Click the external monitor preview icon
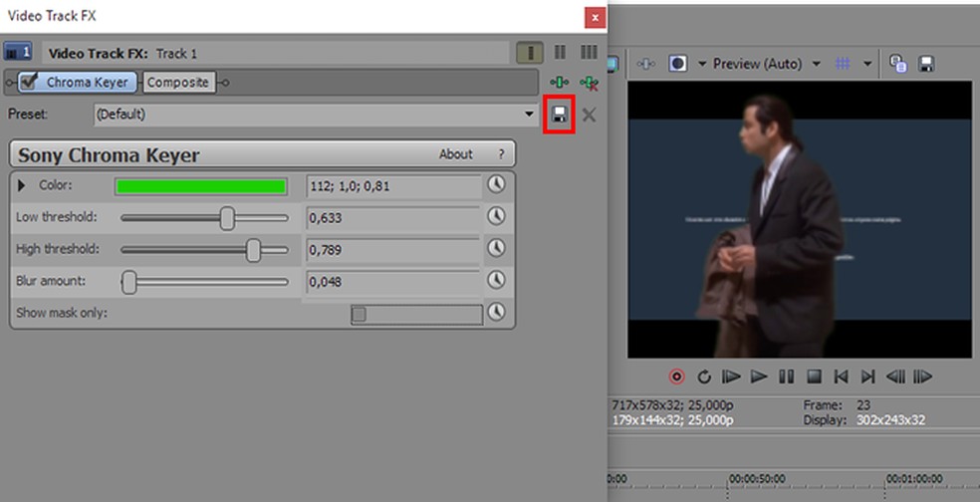This screenshot has height=502, width=980. (612, 64)
